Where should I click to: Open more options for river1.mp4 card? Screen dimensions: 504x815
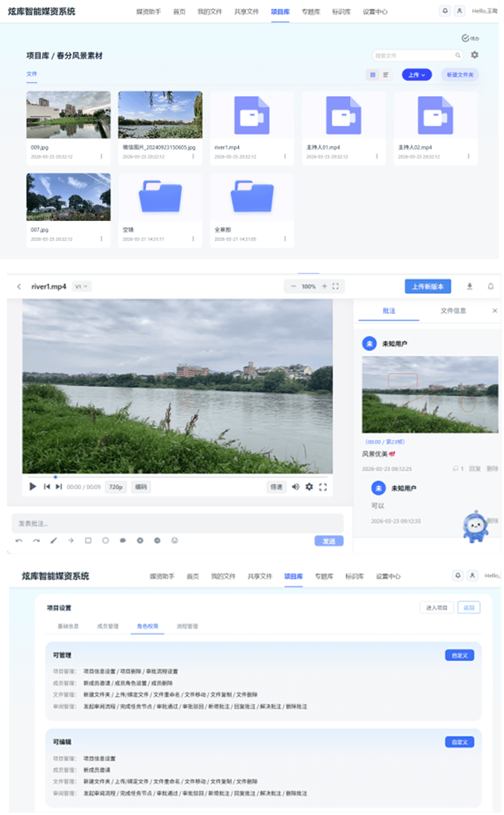[x=285, y=157]
